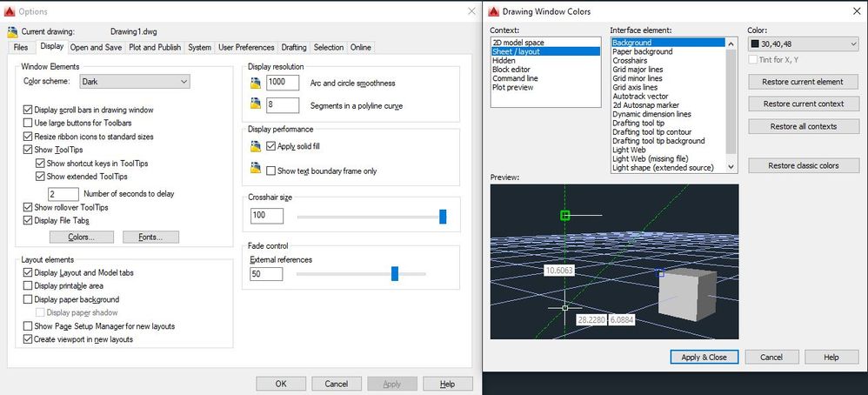Click Restore all contexts button
Viewport: 868px width, 395px height.
[x=803, y=126]
